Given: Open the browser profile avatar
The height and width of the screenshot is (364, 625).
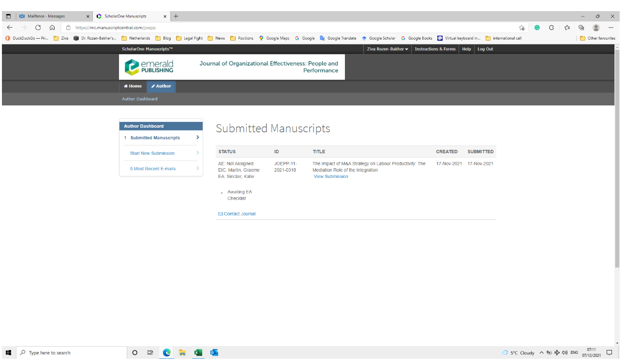Looking at the screenshot, I should pyautogui.click(x=596, y=28).
